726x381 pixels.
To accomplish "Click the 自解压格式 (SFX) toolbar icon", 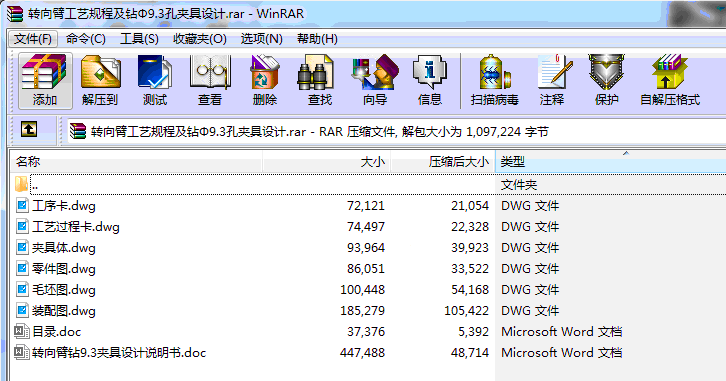I will (669, 72).
